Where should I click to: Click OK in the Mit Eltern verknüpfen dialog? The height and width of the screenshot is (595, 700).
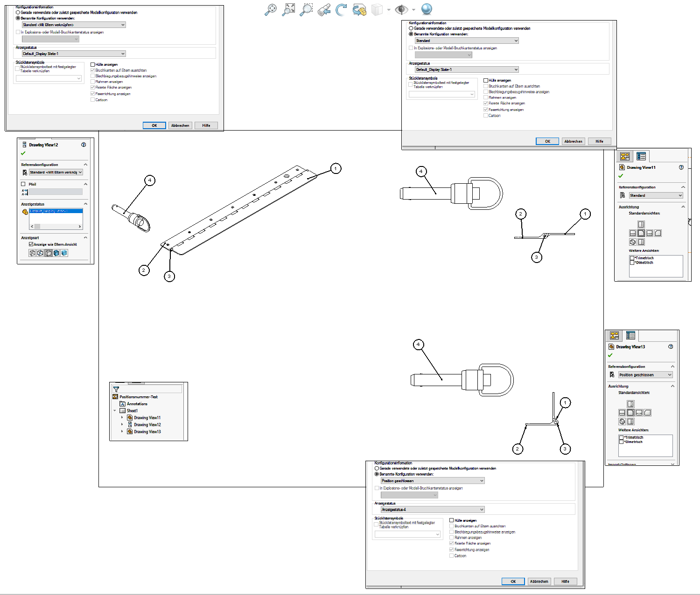154,125
